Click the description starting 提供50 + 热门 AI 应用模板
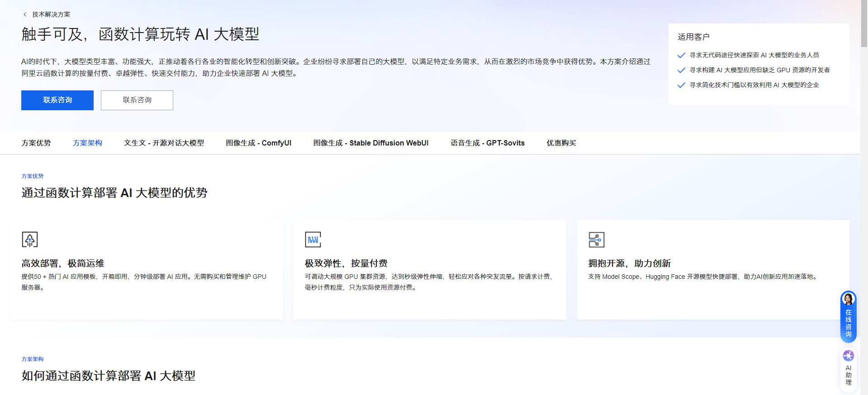The image size is (868, 395). pos(144,282)
